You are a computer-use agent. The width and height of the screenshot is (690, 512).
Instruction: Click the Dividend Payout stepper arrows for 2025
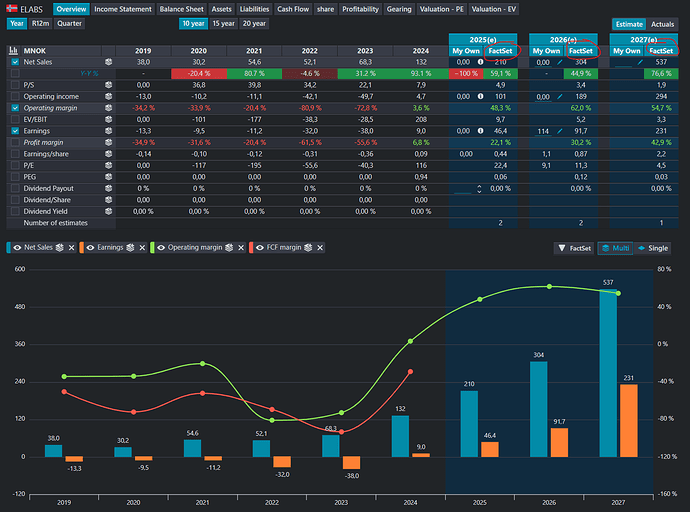click(479, 188)
